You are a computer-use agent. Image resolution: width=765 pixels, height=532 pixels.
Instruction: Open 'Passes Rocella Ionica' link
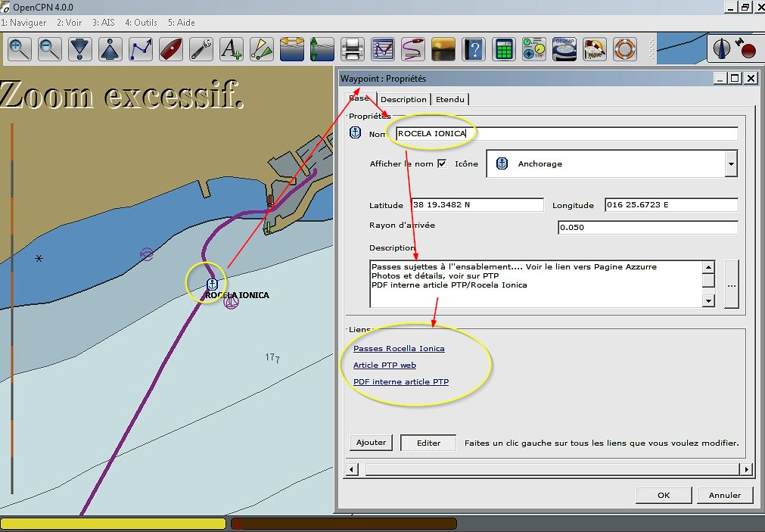pyautogui.click(x=399, y=348)
